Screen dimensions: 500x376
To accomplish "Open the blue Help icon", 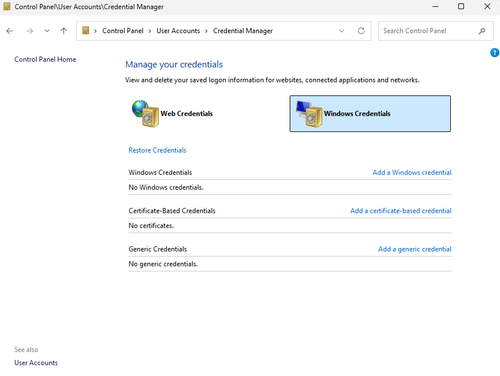I will tap(495, 52).
